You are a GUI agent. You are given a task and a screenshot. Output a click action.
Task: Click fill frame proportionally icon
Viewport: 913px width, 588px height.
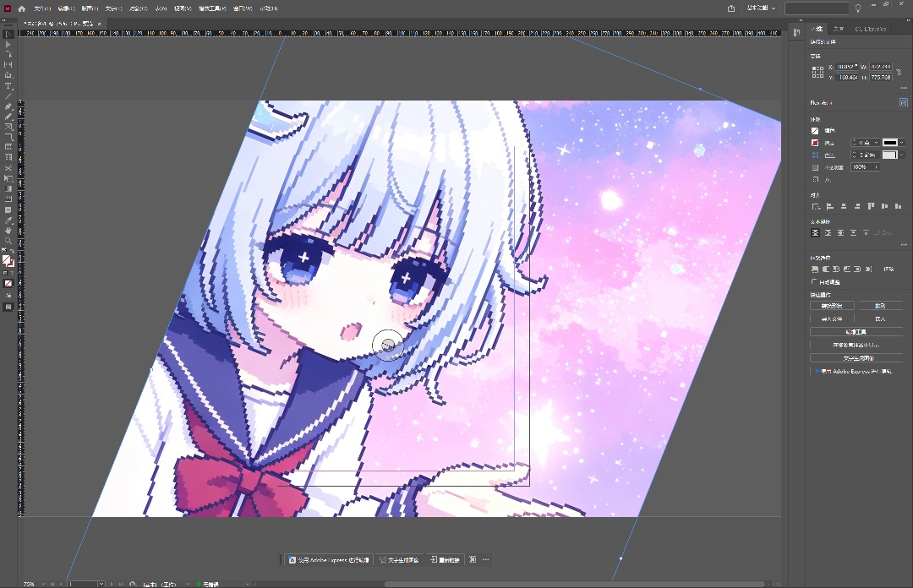(x=815, y=269)
